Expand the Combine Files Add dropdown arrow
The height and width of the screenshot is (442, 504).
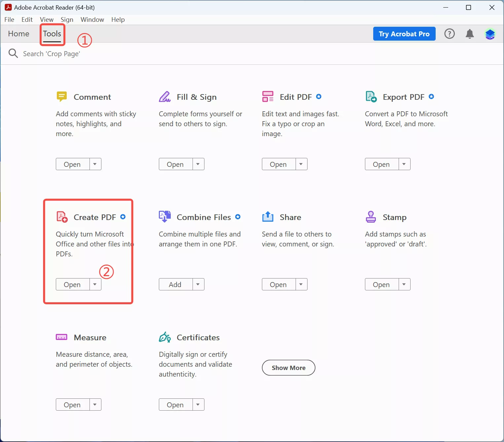[198, 284]
